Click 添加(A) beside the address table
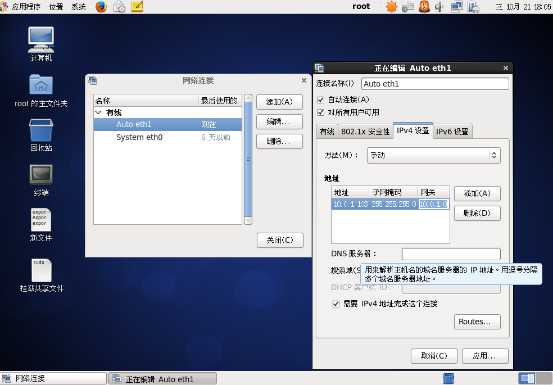Screen dimensions: 553x385 pyautogui.click(x=477, y=194)
